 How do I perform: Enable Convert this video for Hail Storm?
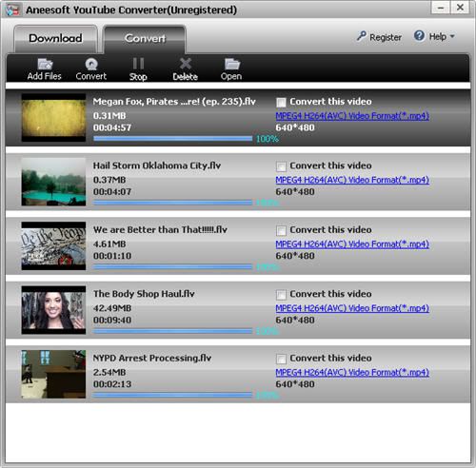pyautogui.click(x=281, y=166)
